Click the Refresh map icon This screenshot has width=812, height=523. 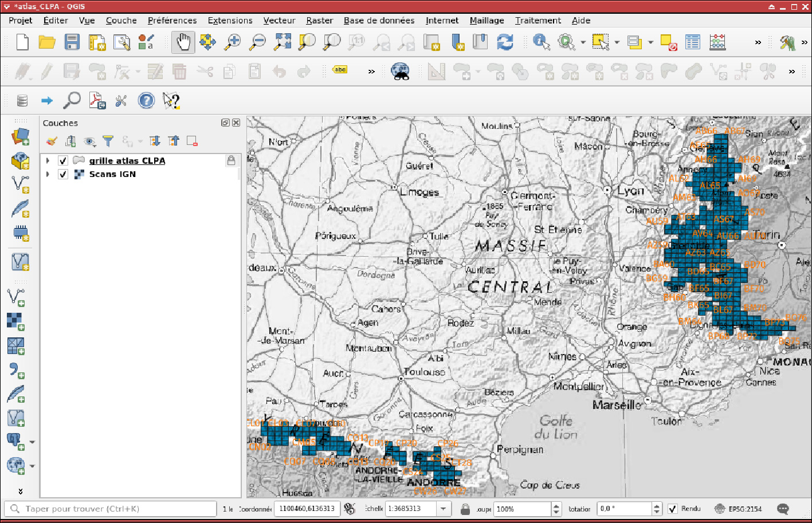click(x=505, y=42)
